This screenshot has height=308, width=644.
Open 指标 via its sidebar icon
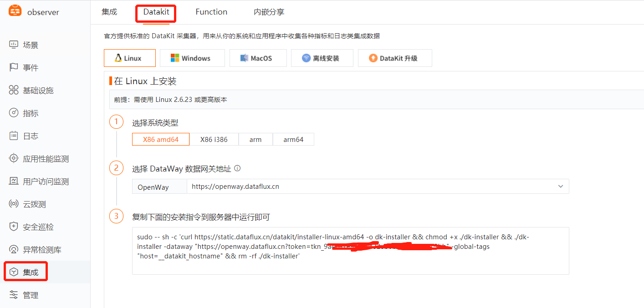[x=14, y=113]
